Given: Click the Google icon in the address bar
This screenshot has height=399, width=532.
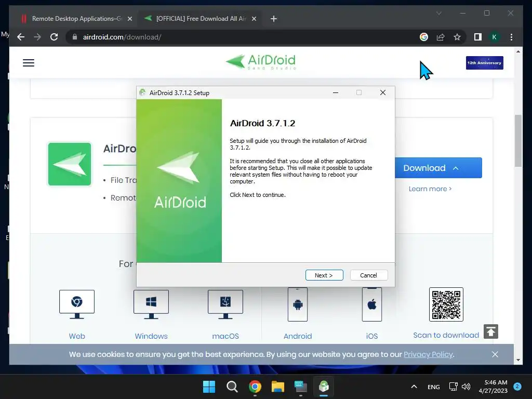Looking at the screenshot, I should point(424,37).
